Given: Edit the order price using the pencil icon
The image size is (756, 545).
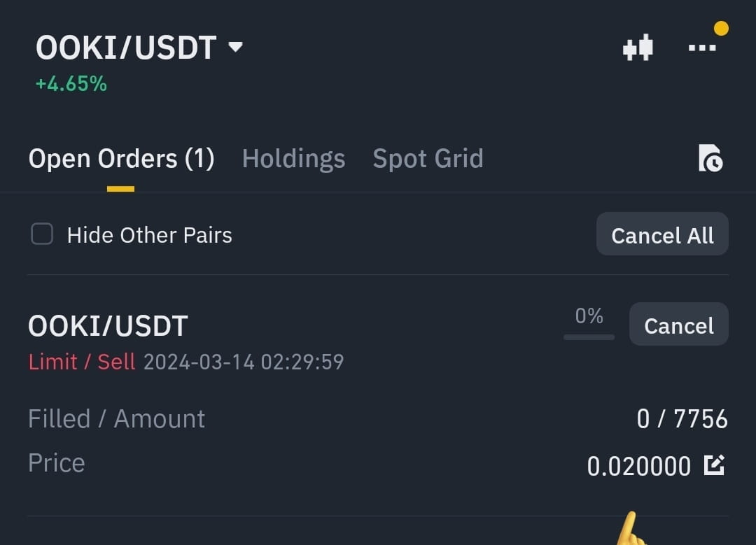Looking at the screenshot, I should point(713,464).
